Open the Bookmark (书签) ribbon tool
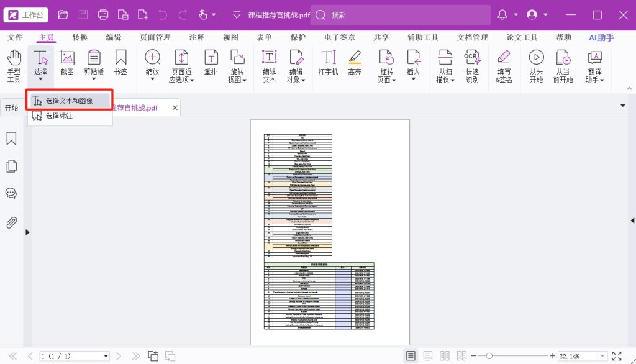Screen dimensions: 636x364 [x=120, y=66]
